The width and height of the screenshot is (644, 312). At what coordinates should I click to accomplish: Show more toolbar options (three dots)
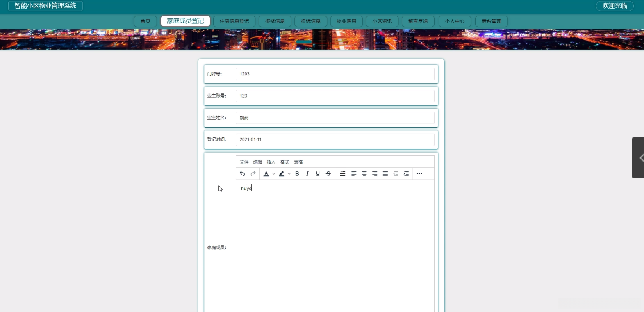click(x=419, y=173)
